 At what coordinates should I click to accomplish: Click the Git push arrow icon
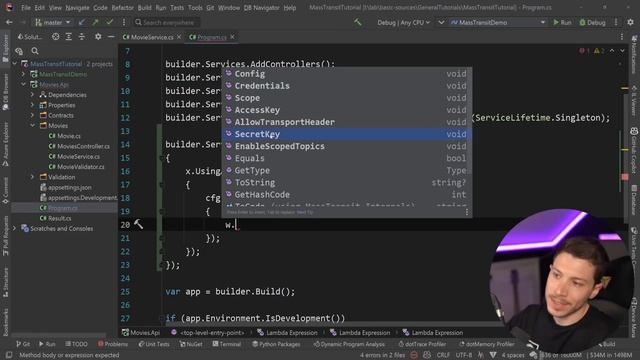tap(96, 22)
